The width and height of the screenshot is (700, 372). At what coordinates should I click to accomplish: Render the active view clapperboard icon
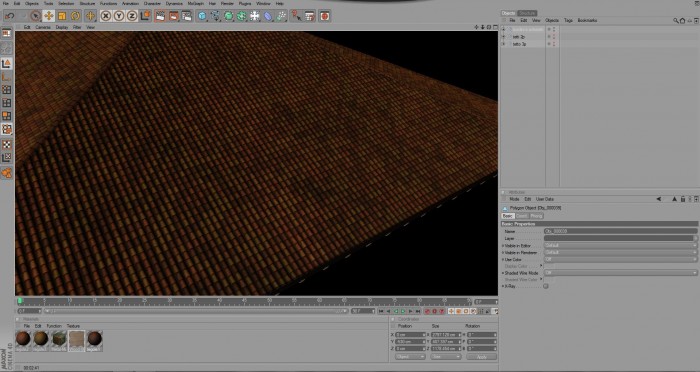click(x=160, y=16)
